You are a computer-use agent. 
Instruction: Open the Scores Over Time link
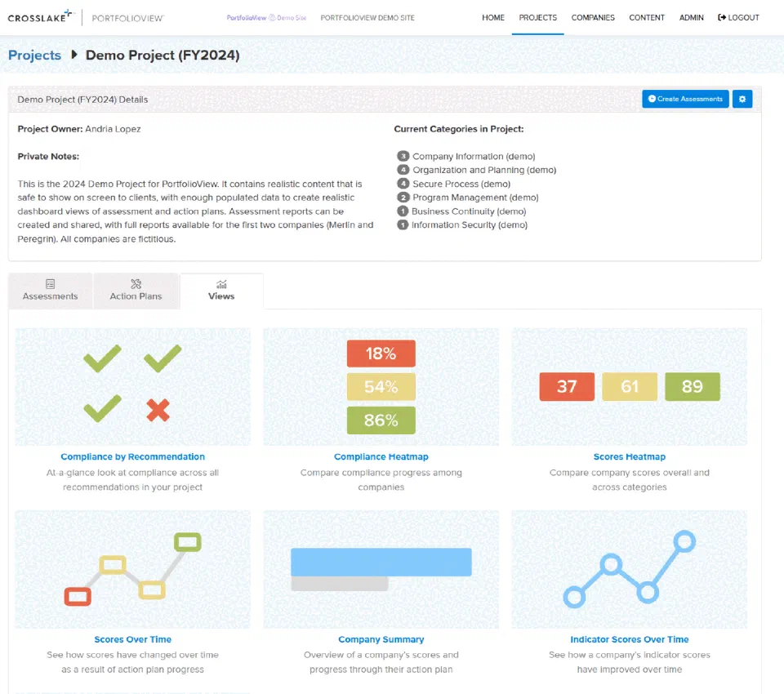(132, 639)
